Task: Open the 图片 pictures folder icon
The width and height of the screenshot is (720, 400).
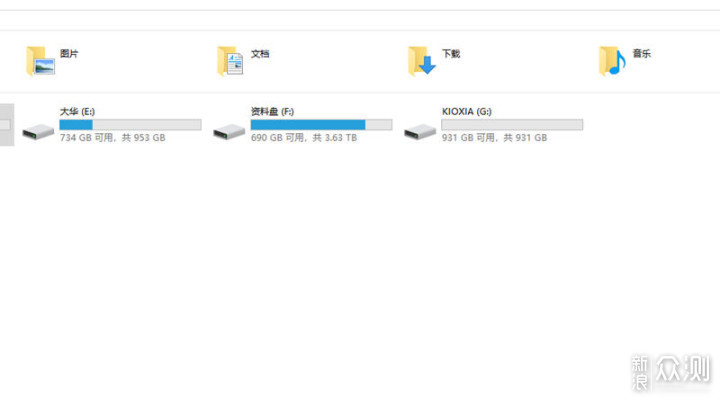Action: (40, 61)
